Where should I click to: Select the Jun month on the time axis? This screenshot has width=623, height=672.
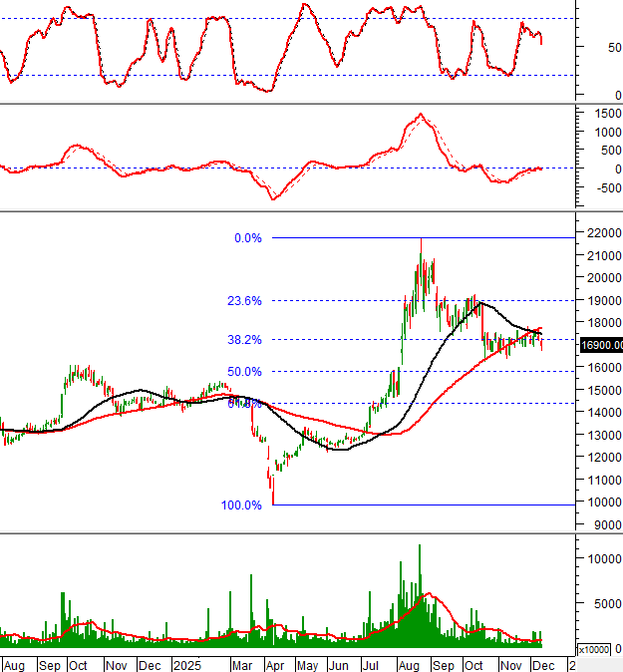(x=340, y=664)
